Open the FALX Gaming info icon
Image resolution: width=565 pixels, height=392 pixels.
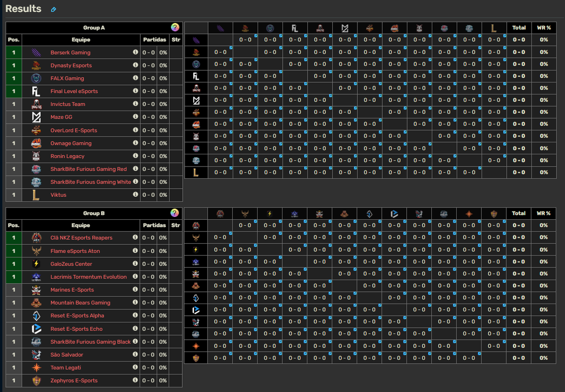136,78
